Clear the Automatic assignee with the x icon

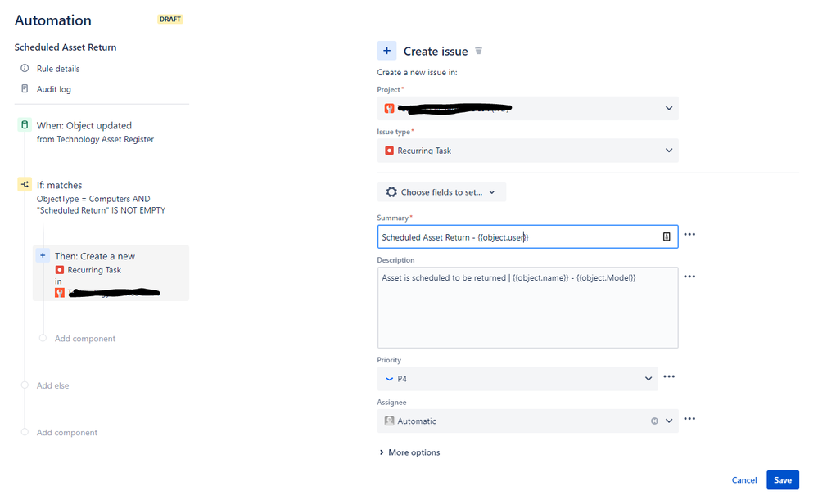pos(654,421)
